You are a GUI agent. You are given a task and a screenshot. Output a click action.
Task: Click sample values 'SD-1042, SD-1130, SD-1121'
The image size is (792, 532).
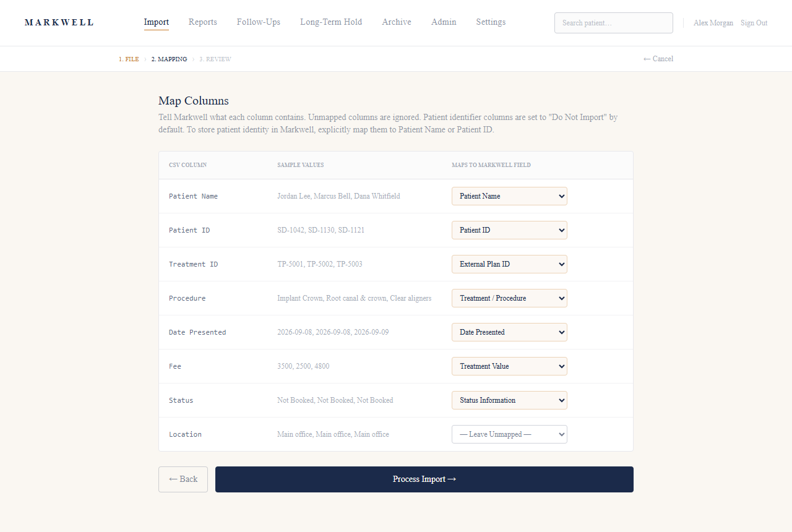pyautogui.click(x=321, y=230)
